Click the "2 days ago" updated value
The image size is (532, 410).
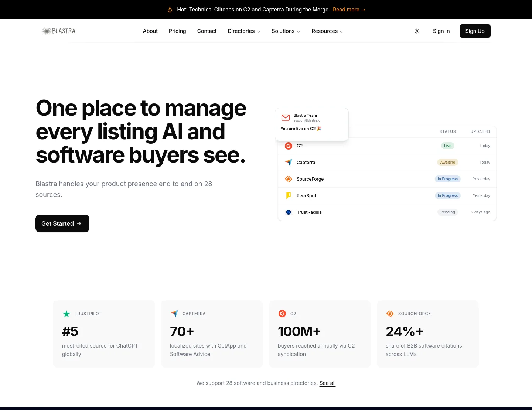[481, 212]
